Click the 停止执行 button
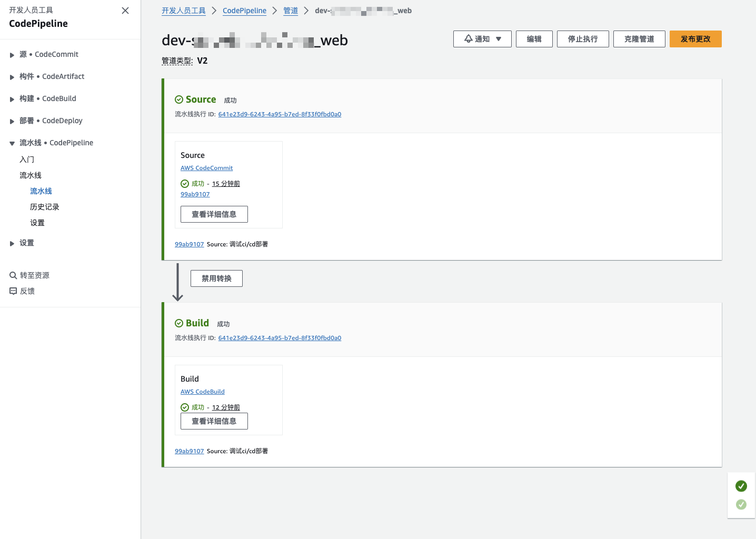This screenshot has height=539, width=756. click(x=583, y=39)
